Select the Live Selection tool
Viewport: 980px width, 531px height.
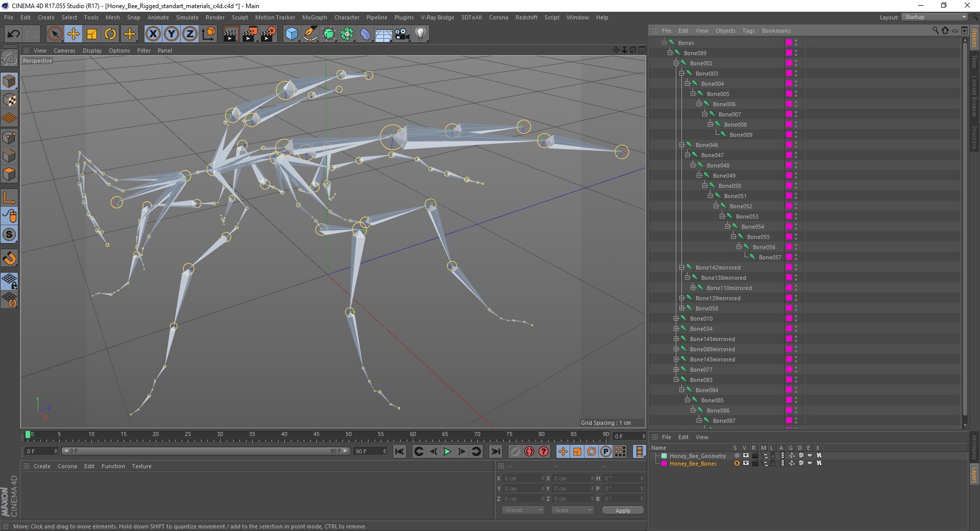click(55, 34)
